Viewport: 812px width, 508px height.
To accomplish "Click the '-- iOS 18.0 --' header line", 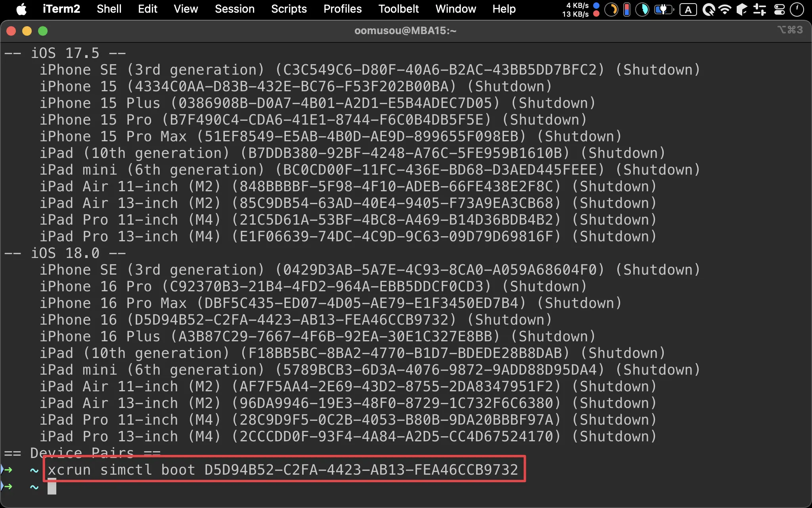I will [x=65, y=253].
